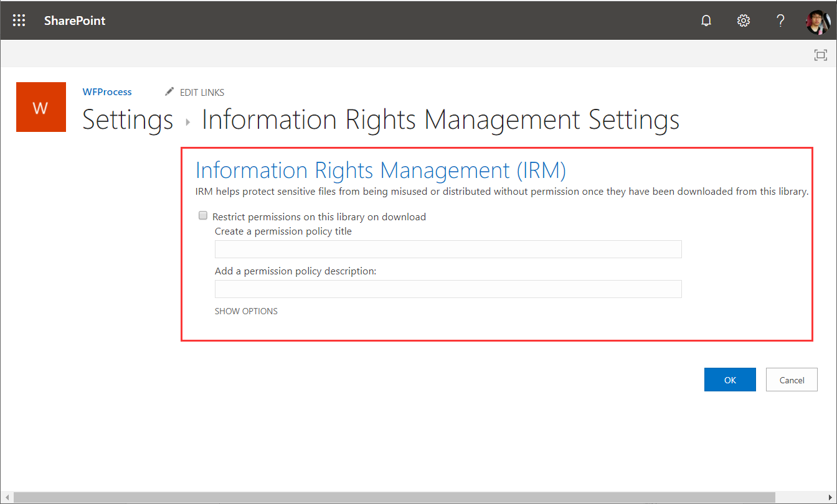Click the OK button
This screenshot has height=504, width=837.
point(730,380)
